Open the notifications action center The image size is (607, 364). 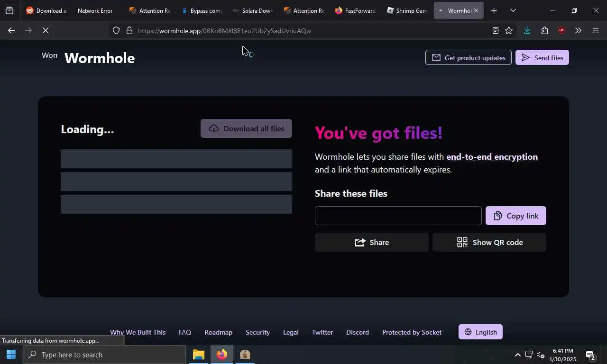[590, 355]
